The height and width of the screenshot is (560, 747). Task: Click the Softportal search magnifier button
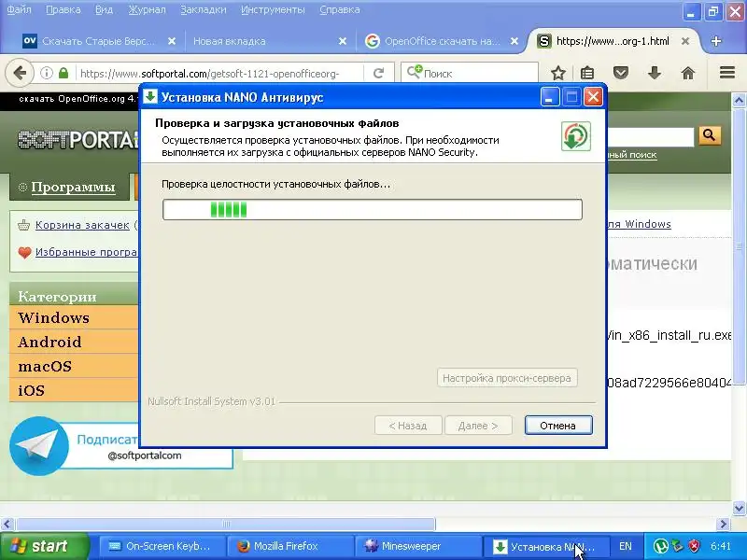(x=710, y=135)
